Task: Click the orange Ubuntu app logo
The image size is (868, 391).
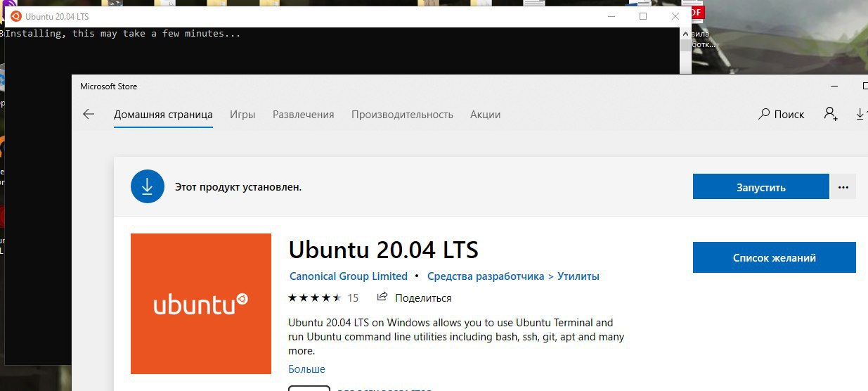Action: click(201, 304)
